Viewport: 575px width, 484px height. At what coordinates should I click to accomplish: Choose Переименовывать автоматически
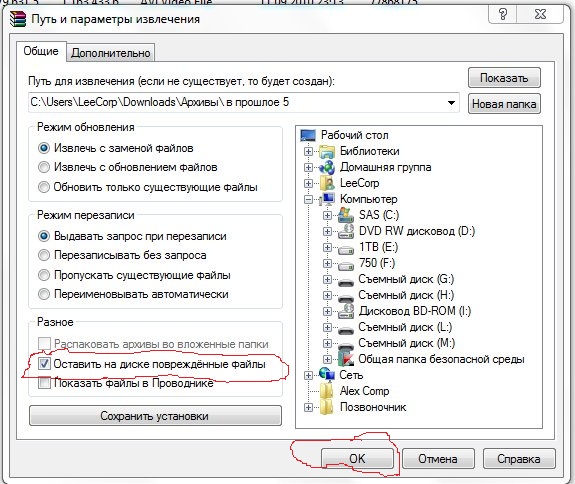point(44,294)
